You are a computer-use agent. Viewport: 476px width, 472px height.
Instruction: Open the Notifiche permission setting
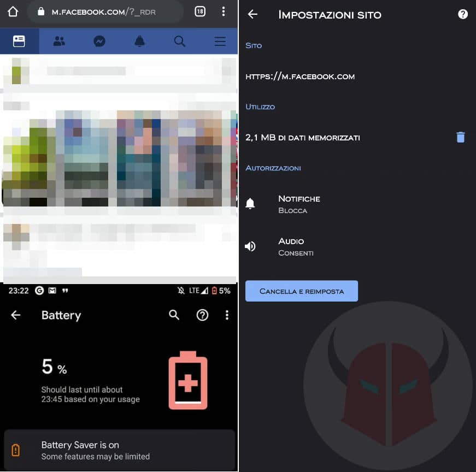pyautogui.click(x=357, y=204)
